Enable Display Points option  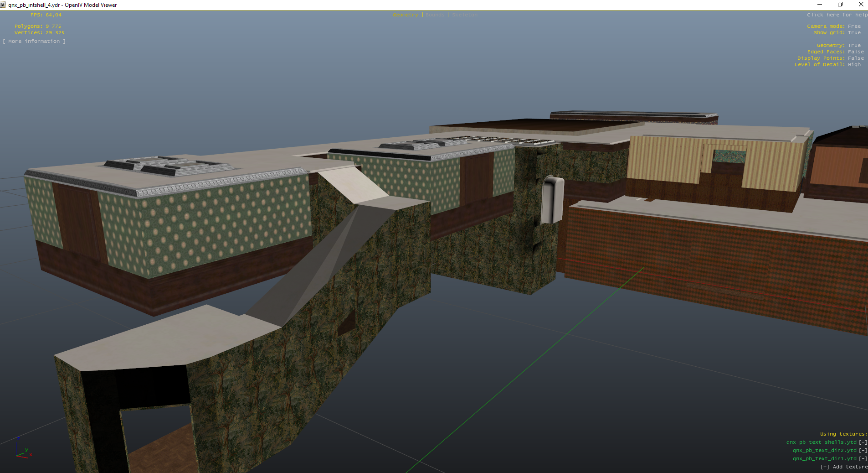coord(830,58)
